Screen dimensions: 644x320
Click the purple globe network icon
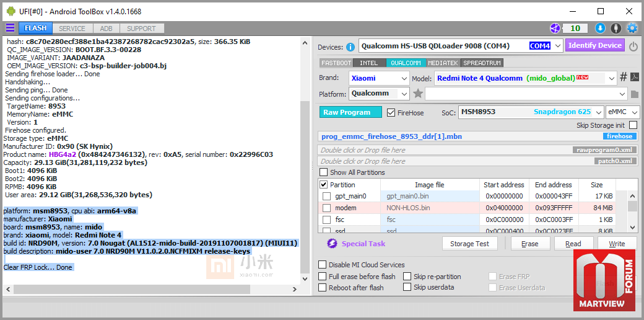[555, 29]
